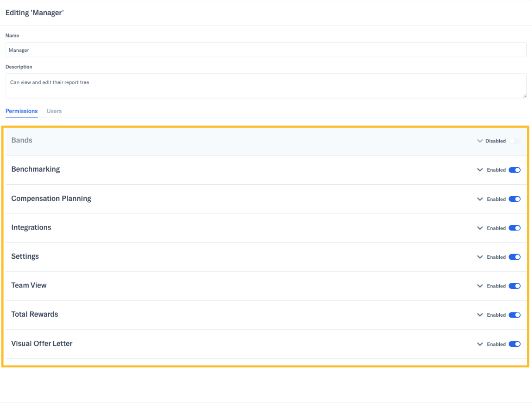Viewport: 532px width, 403px height.
Task: Expand the Benchmarking permission details
Action: 480,170
